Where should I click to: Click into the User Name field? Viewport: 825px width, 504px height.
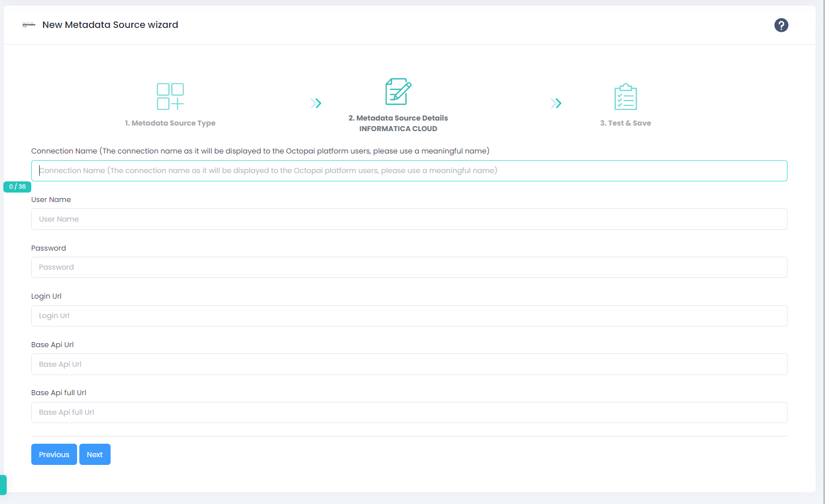click(409, 219)
